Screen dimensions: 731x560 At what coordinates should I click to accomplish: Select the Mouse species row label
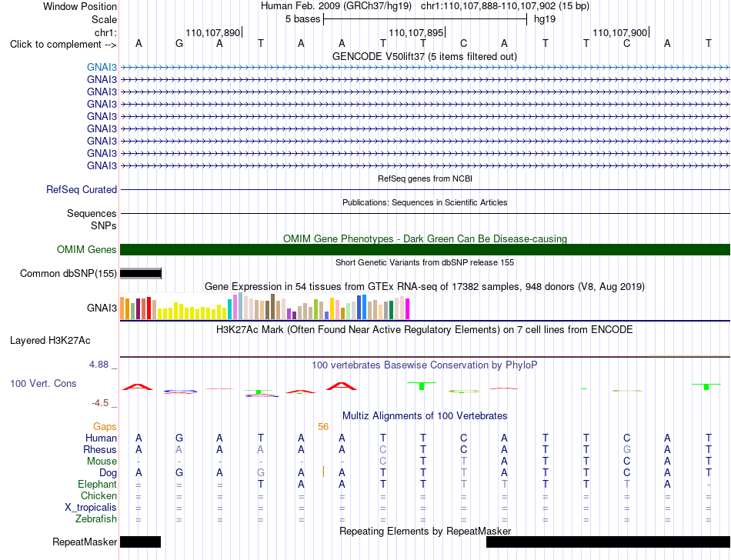pos(102,462)
